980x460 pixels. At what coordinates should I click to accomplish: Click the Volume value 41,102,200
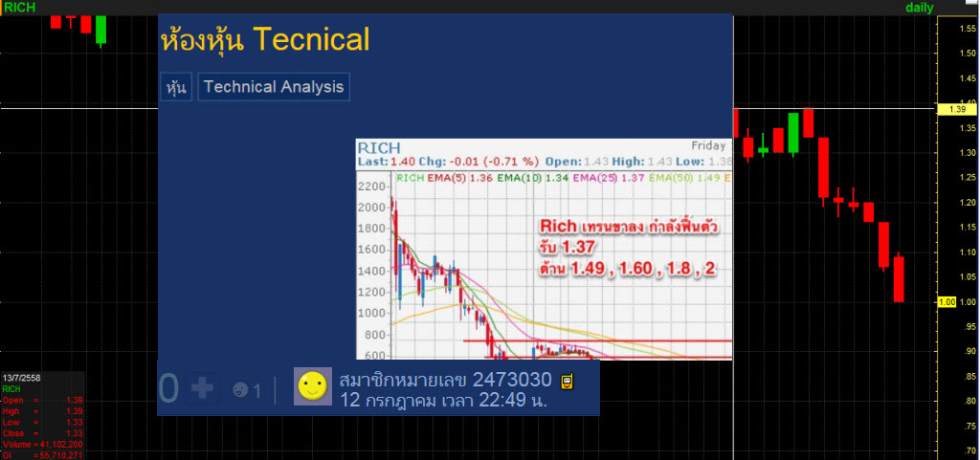pos(62,445)
